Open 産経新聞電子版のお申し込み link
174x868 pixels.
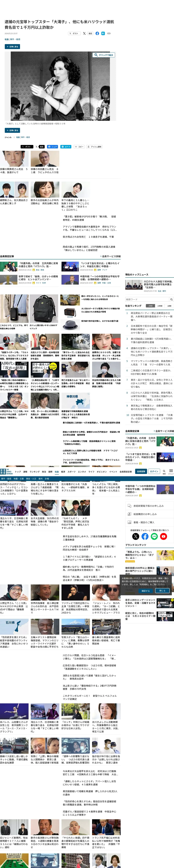tap(149, 506)
